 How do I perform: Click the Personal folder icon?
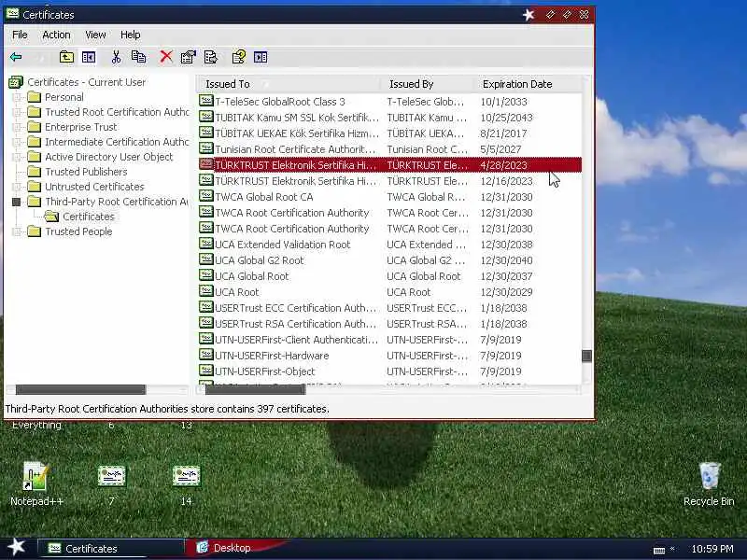(35, 97)
